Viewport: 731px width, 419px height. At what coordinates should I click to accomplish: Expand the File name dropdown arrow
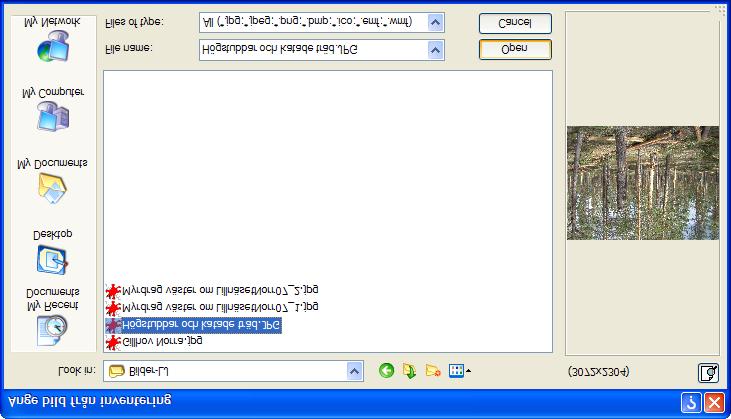pos(435,50)
